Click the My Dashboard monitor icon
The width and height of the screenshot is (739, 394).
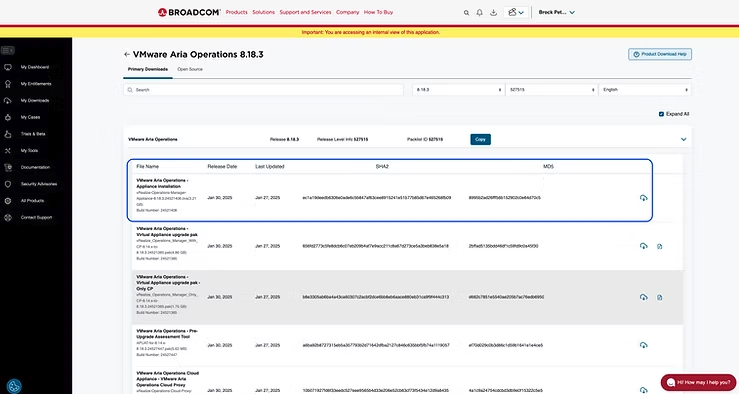8,67
